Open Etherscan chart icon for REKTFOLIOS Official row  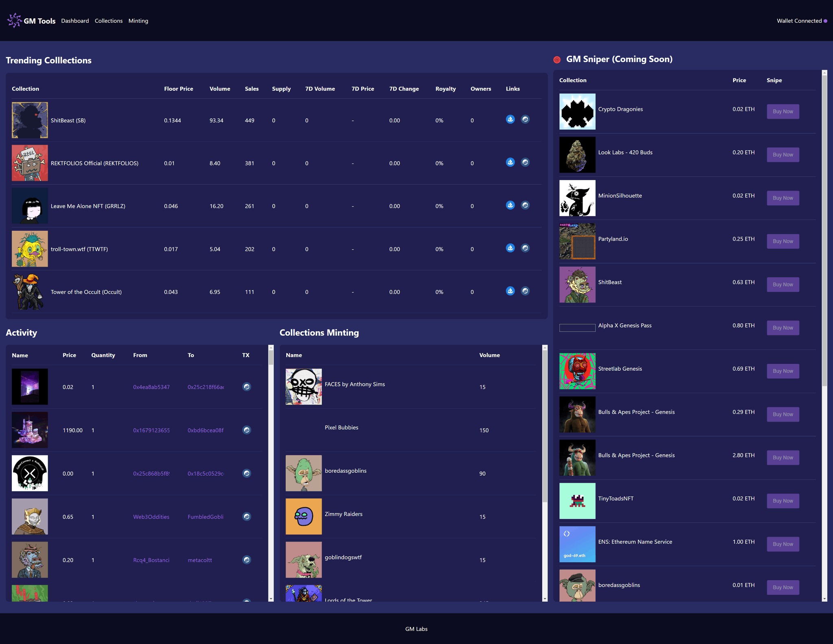pyautogui.click(x=525, y=162)
